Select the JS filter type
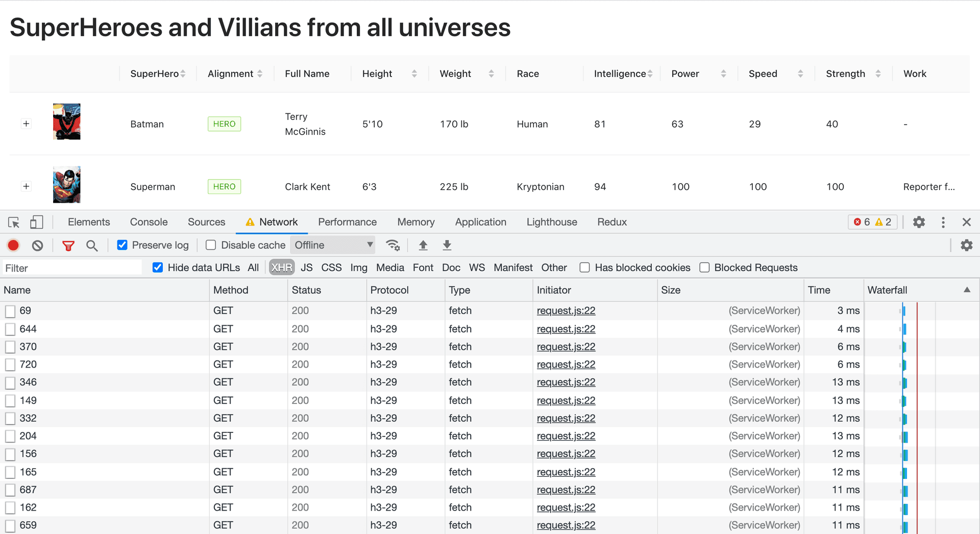 [x=306, y=268]
